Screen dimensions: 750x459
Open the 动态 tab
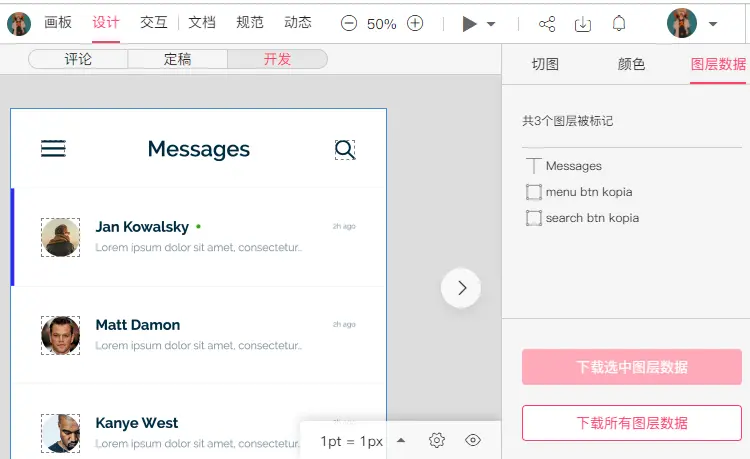(x=298, y=22)
